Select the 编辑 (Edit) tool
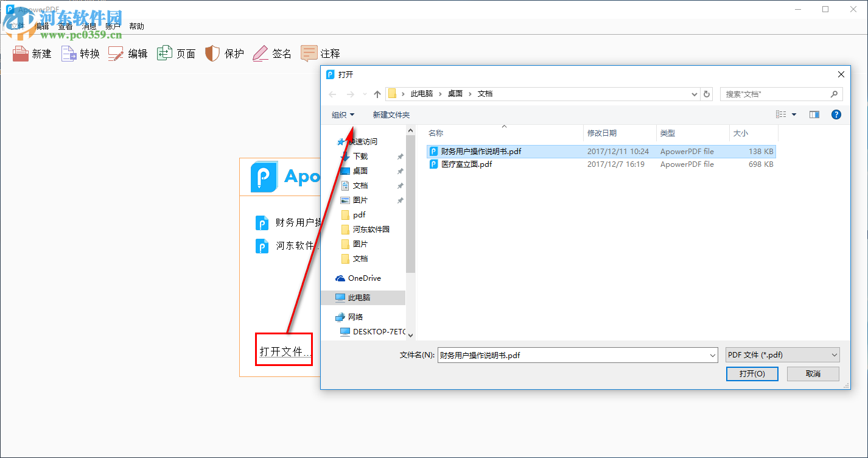 click(127, 53)
